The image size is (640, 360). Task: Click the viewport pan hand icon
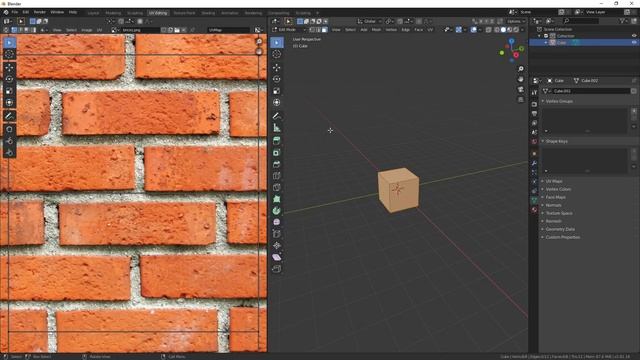tap(521, 79)
